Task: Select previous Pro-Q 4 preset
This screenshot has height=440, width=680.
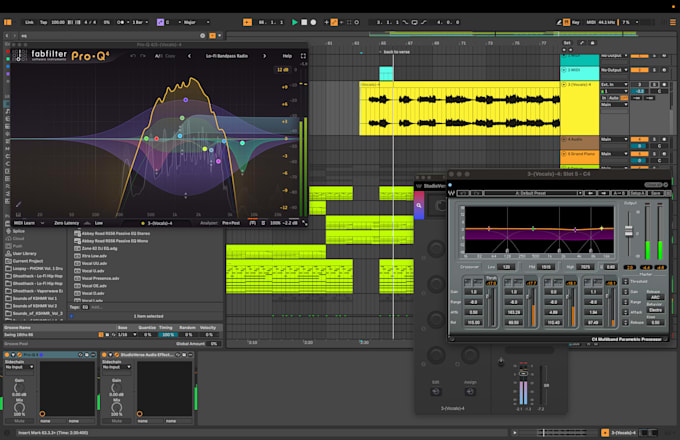Action: (x=189, y=56)
